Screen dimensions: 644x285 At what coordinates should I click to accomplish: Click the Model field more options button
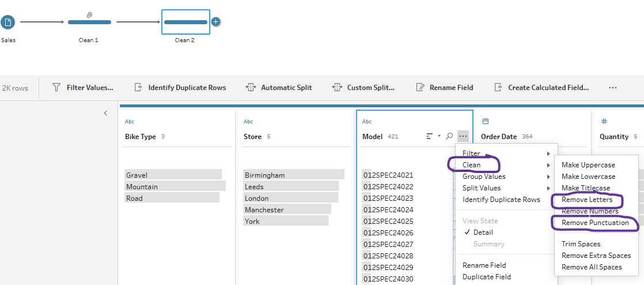463,136
